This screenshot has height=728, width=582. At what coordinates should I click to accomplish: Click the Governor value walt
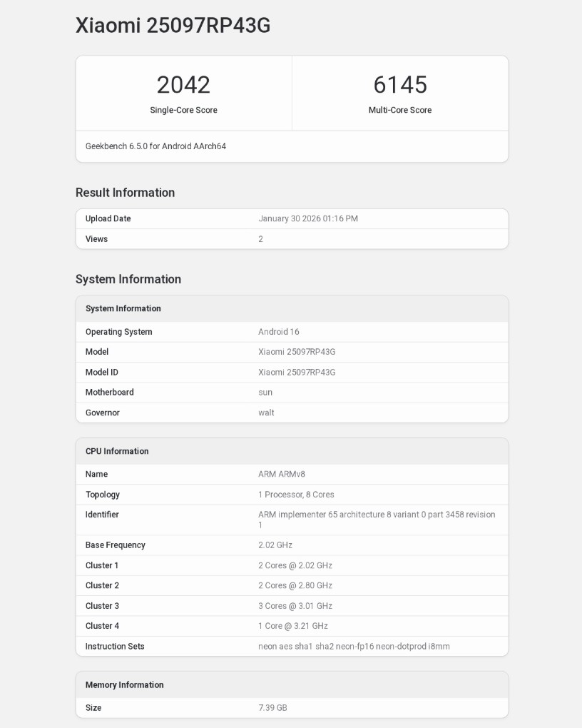266,413
